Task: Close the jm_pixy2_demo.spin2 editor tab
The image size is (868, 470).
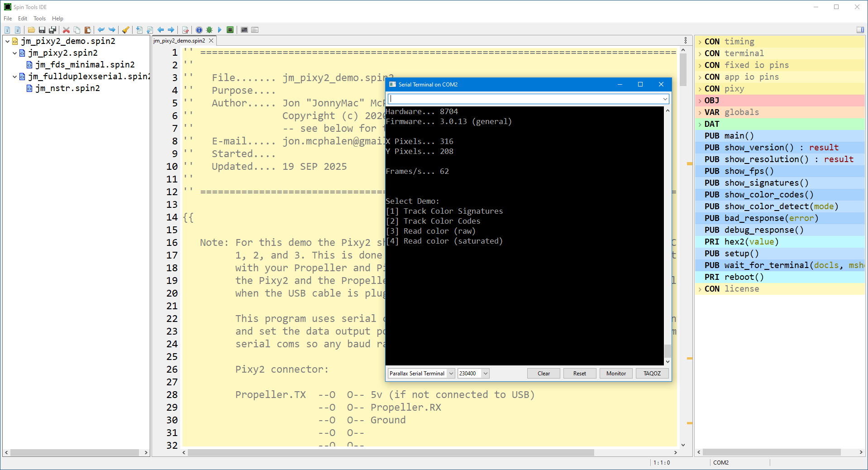Action: pyautogui.click(x=211, y=41)
